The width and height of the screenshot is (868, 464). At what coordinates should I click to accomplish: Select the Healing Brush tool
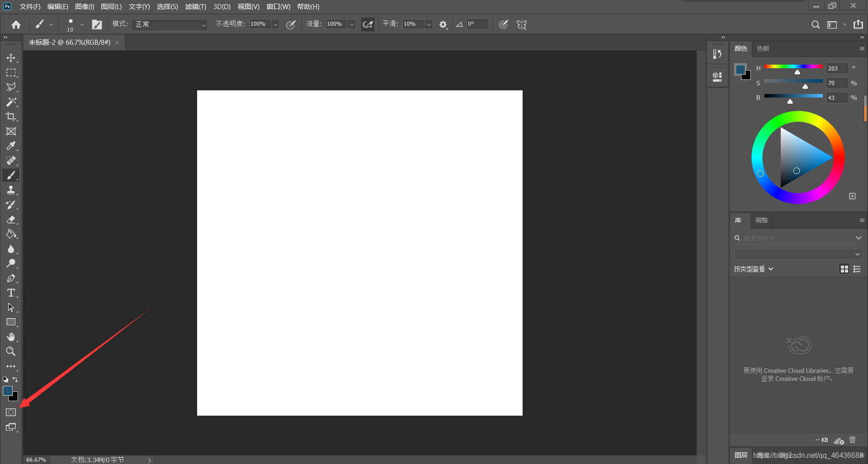coord(11,161)
